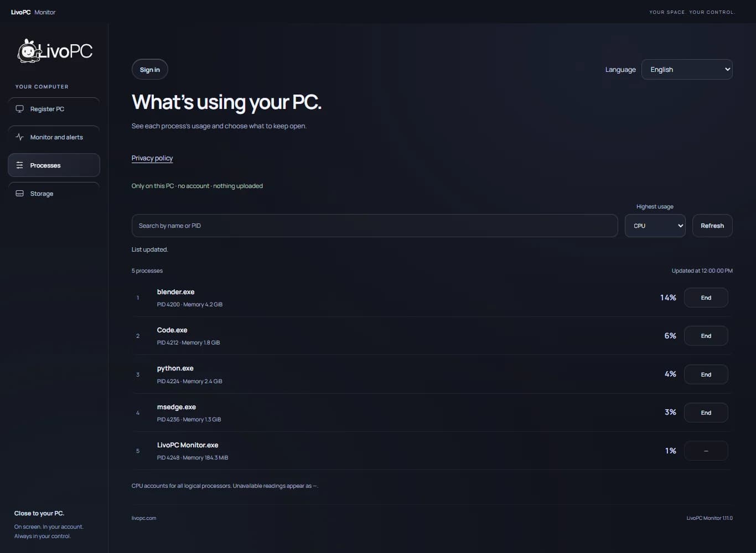Click the monitor icon beside Register PC
Screen dimensions: 756x553
20,109
